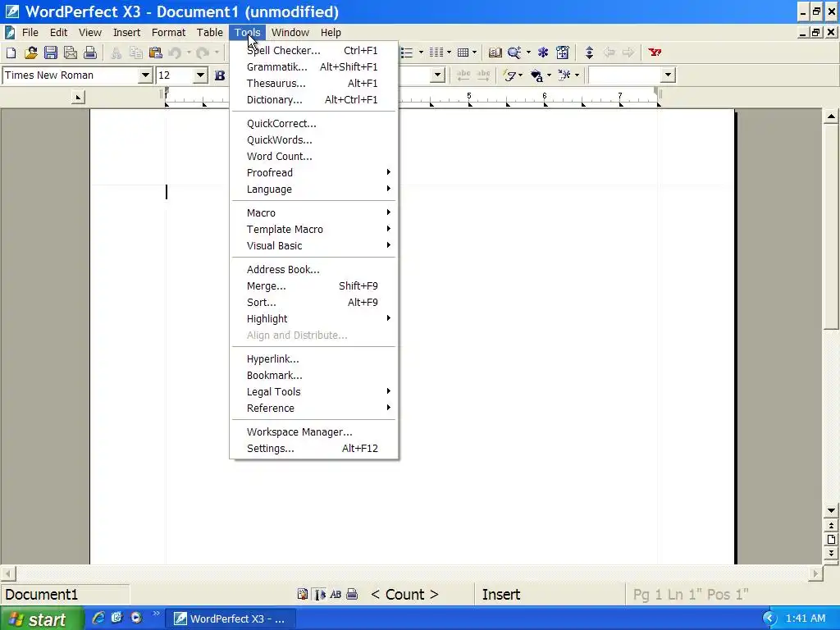The image size is (840, 630).
Task: Click the Copy icon in toolbar
Action: click(135, 52)
